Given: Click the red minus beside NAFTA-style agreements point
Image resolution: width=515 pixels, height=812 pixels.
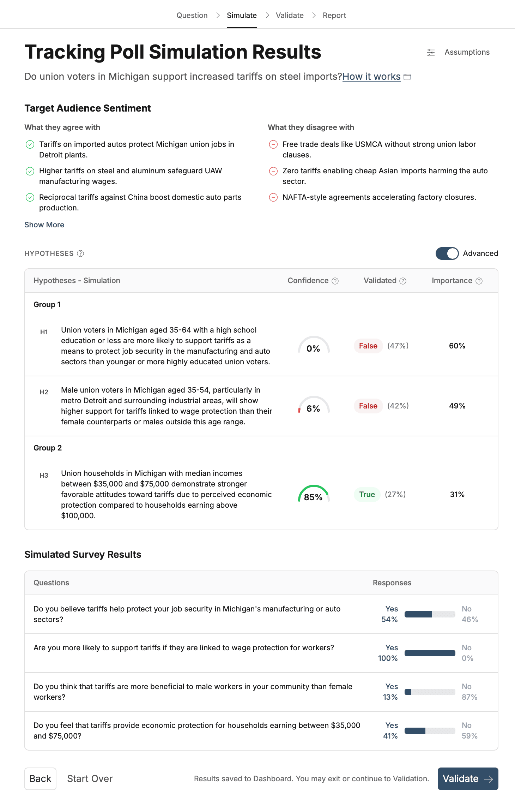Looking at the screenshot, I should point(273,197).
